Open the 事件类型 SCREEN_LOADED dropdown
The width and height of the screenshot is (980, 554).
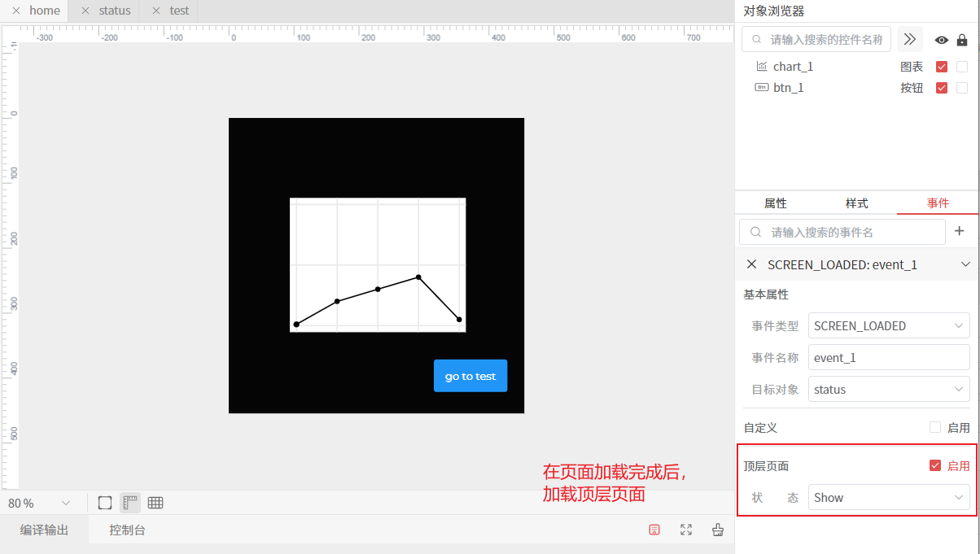click(889, 325)
